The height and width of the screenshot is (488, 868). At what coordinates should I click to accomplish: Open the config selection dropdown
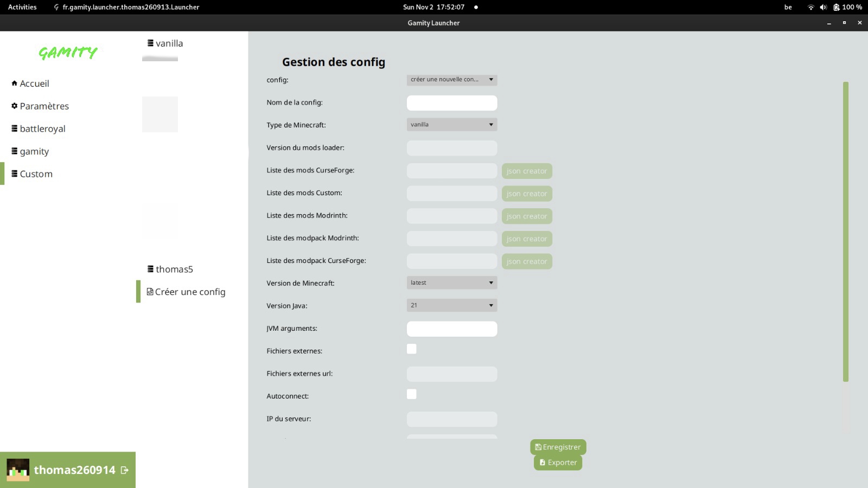[x=451, y=80]
